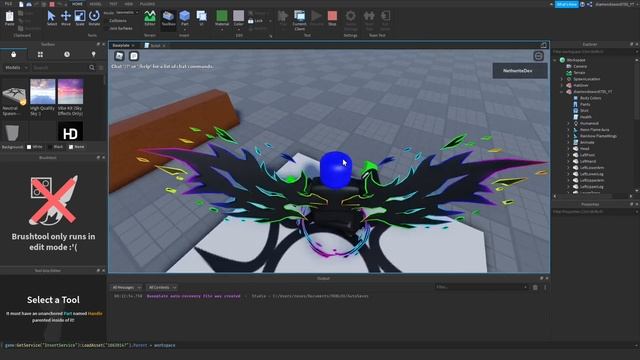Screen dimensions: 640x360
Task: Select Terrain in Explorer
Action: (x=576, y=73)
